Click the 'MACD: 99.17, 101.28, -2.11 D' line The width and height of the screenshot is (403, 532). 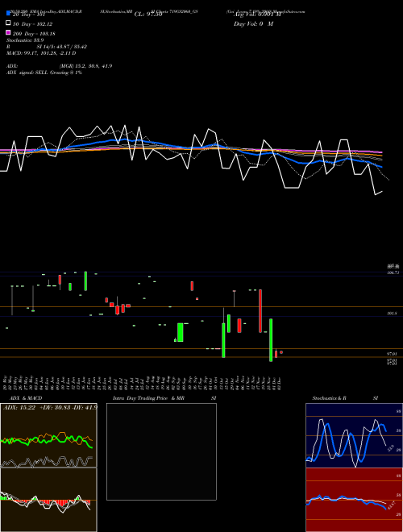pos(41,53)
